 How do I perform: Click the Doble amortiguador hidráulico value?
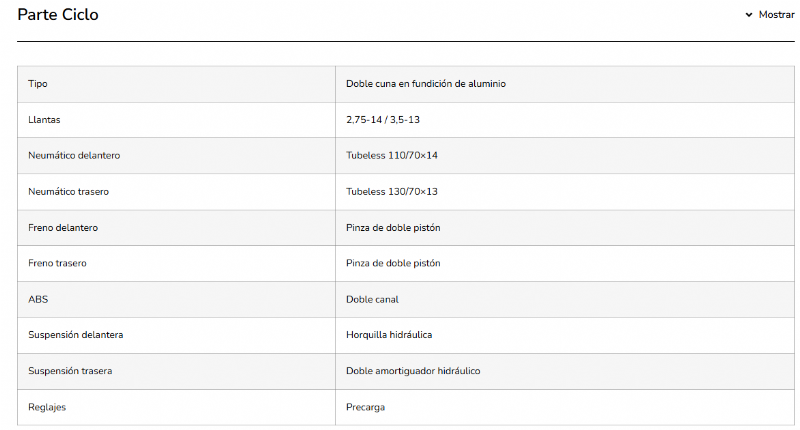tap(413, 371)
